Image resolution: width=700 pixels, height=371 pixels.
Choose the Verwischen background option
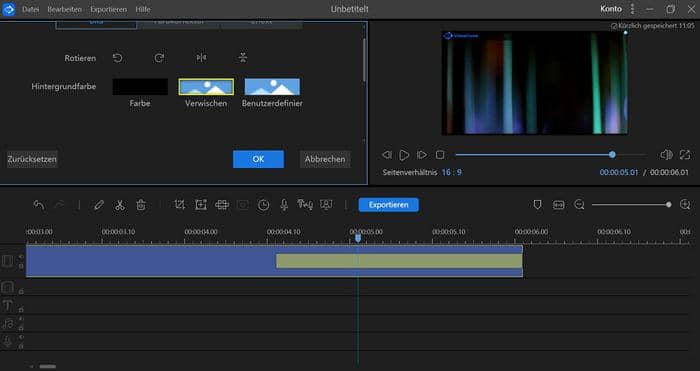(x=206, y=87)
